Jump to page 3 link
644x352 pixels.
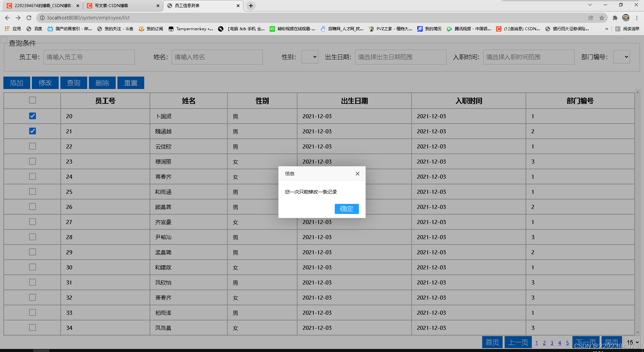pyautogui.click(x=552, y=343)
